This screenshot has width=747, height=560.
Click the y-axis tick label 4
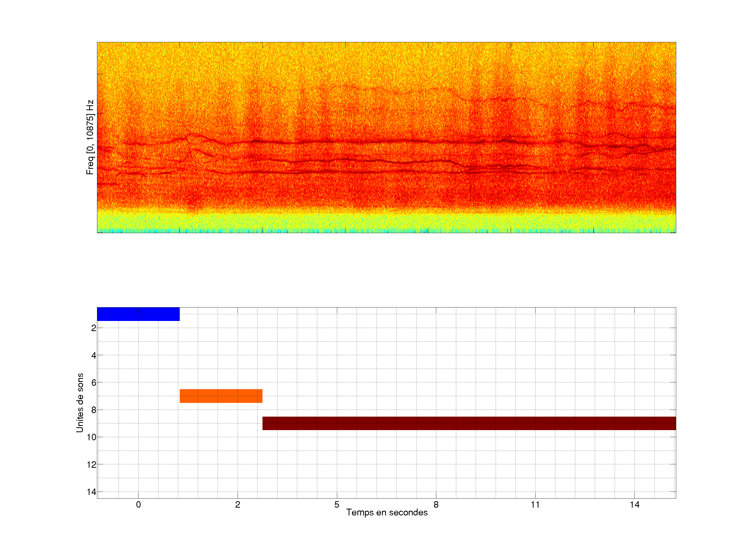click(94, 355)
